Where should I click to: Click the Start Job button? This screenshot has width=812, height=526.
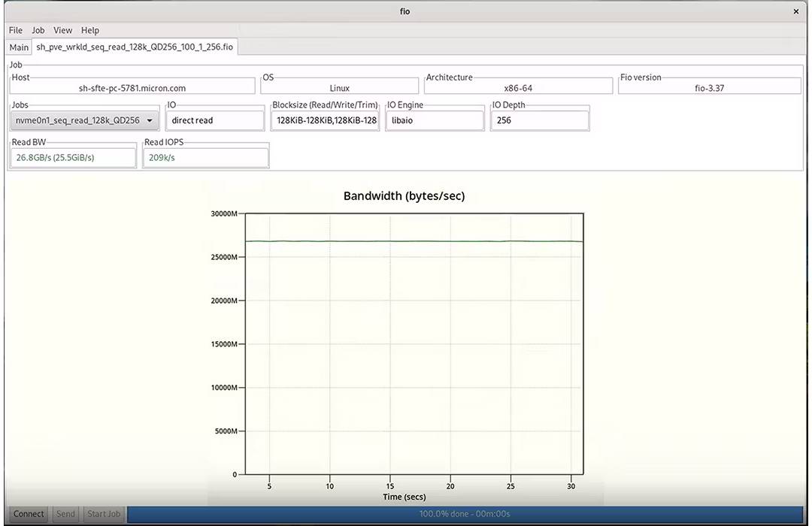(x=104, y=514)
